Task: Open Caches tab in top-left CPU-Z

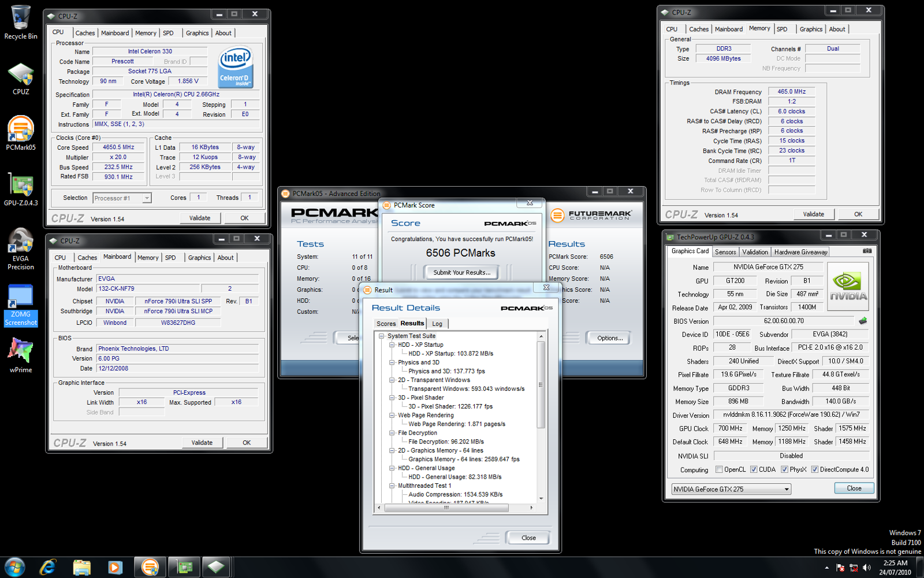Action: 85,33
